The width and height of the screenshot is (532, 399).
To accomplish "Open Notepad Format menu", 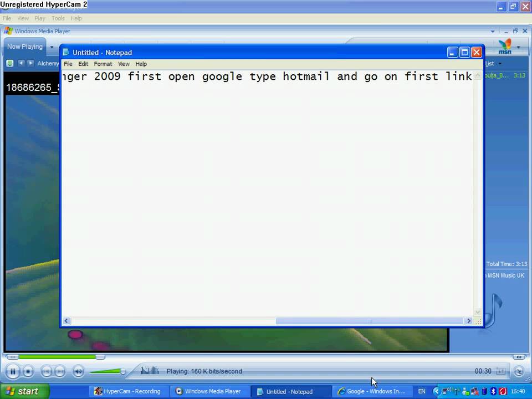I will (x=103, y=64).
